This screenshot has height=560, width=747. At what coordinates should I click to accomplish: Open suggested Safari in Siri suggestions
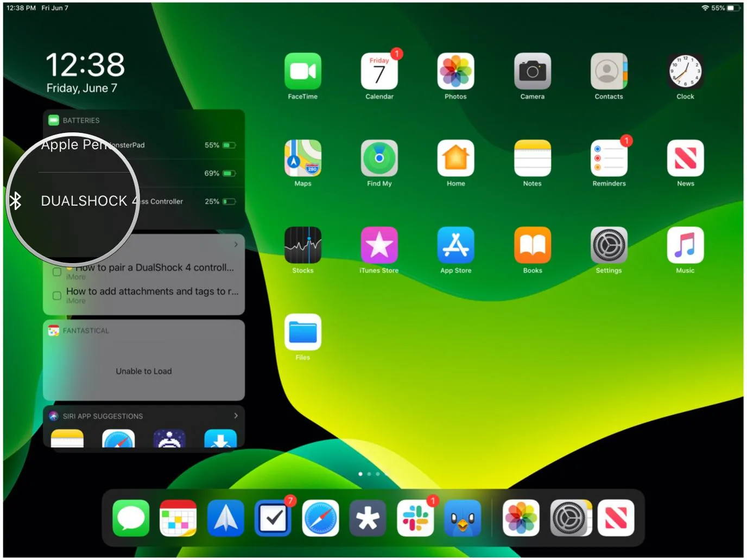point(118,438)
